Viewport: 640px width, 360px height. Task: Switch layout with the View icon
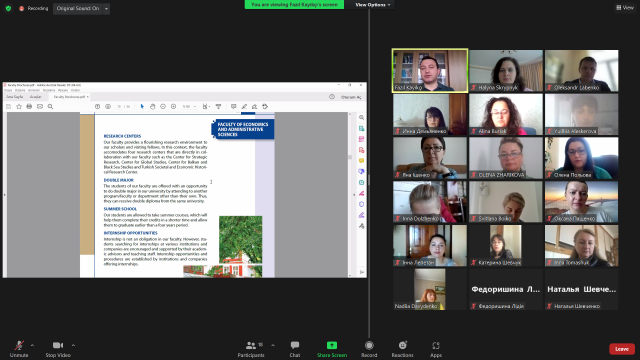click(x=625, y=7)
